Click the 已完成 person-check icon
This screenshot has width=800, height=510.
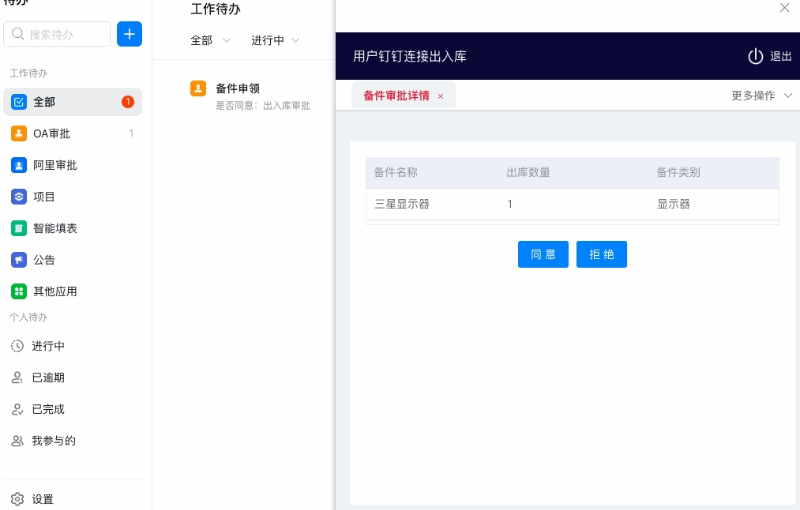click(17, 409)
